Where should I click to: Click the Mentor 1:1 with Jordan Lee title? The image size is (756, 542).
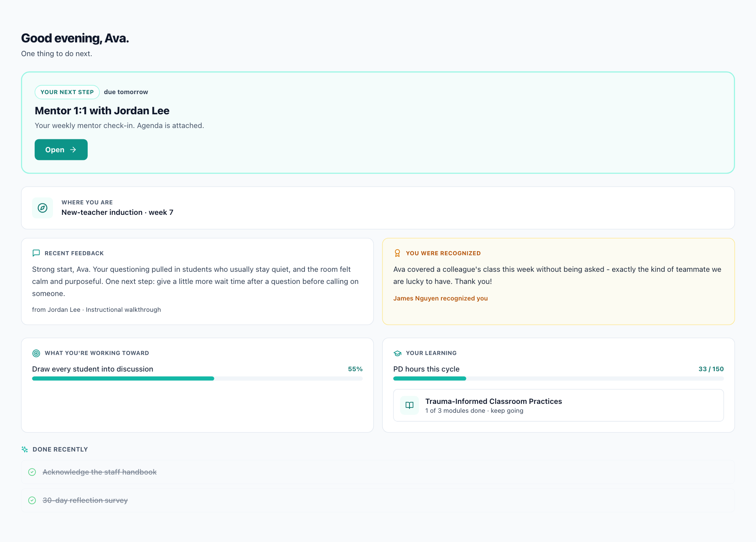click(x=102, y=111)
